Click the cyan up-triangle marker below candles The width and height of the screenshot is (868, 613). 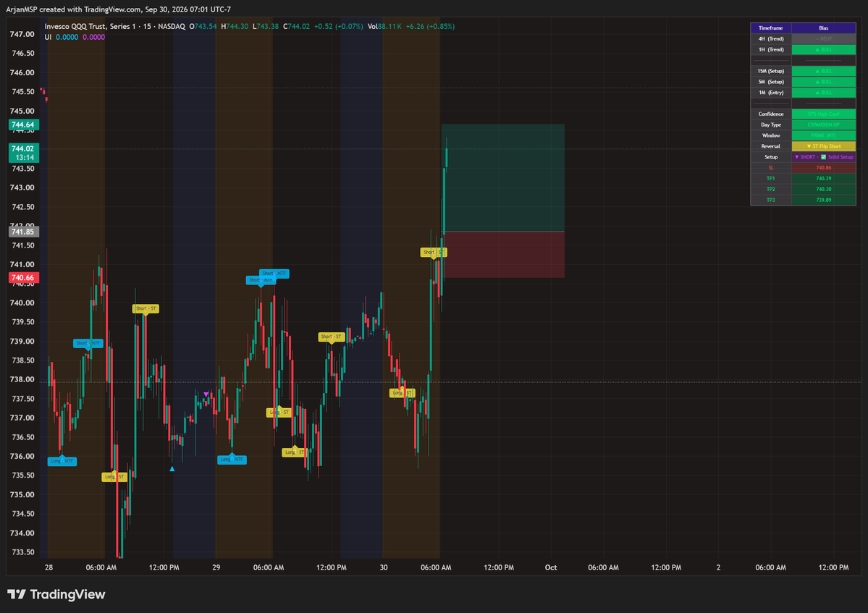click(172, 468)
